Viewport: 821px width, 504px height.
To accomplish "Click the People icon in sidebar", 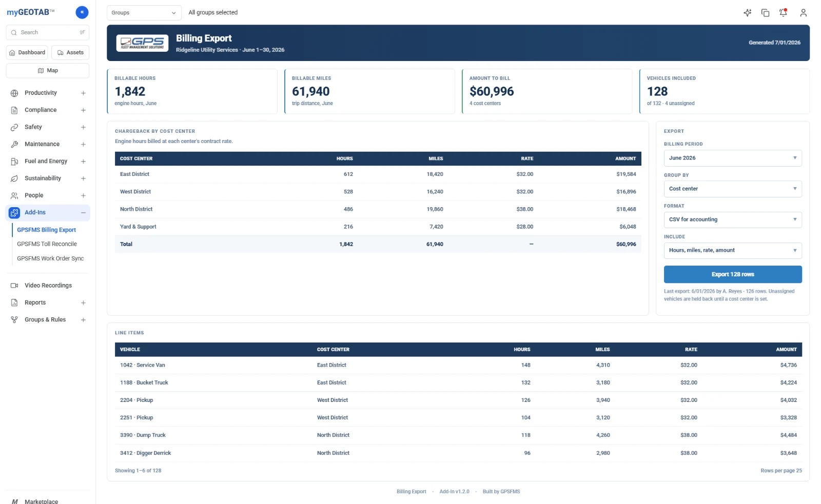I will click(14, 195).
